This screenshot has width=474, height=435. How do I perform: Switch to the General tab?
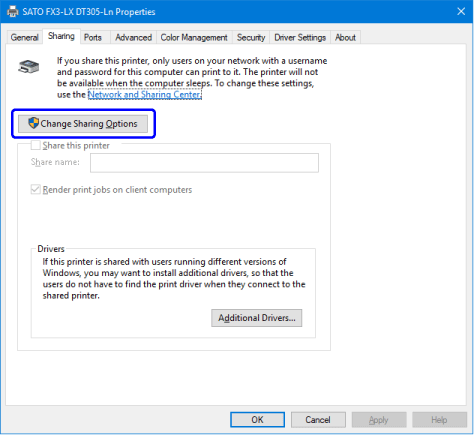tap(24, 37)
